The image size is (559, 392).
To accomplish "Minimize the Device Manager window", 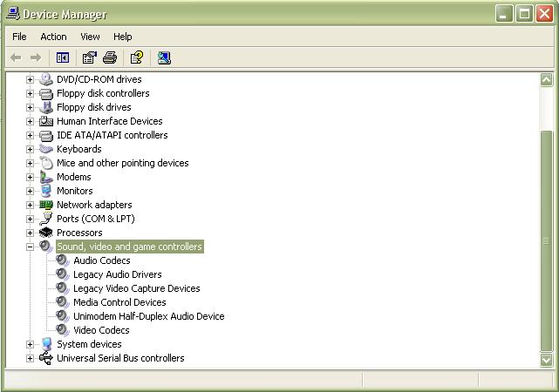I will [x=504, y=14].
